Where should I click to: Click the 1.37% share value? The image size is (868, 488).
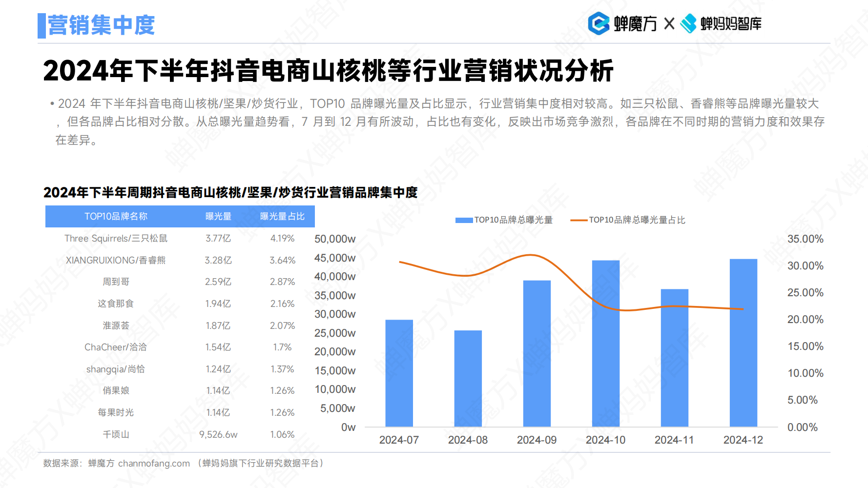coord(282,369)
